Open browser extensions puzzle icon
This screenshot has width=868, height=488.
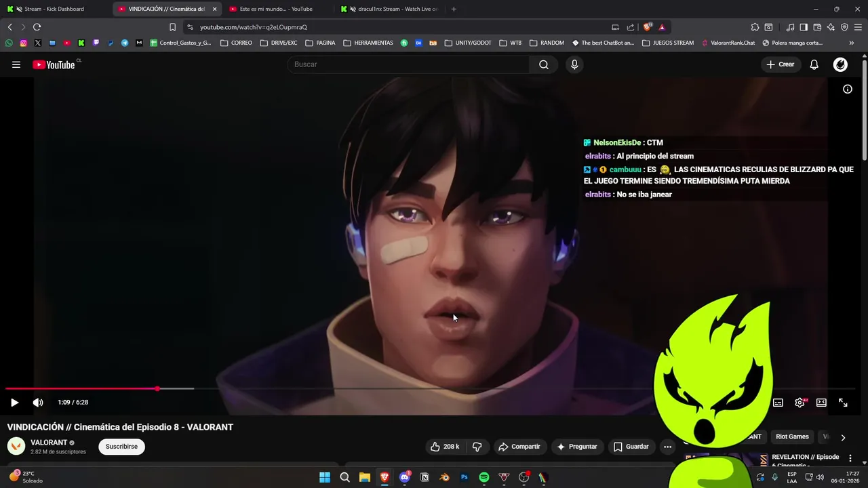(755, 27)
